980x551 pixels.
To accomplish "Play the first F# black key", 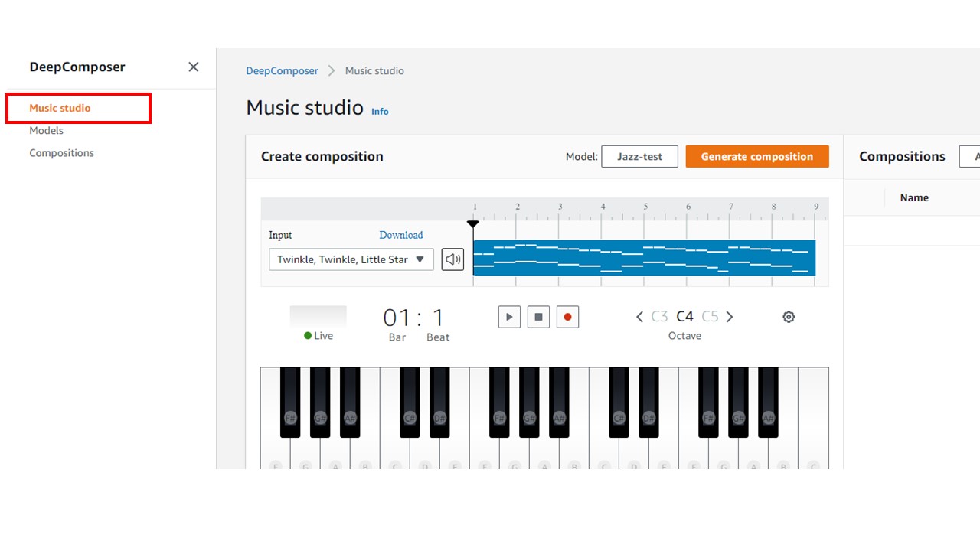I will [290, 403].
